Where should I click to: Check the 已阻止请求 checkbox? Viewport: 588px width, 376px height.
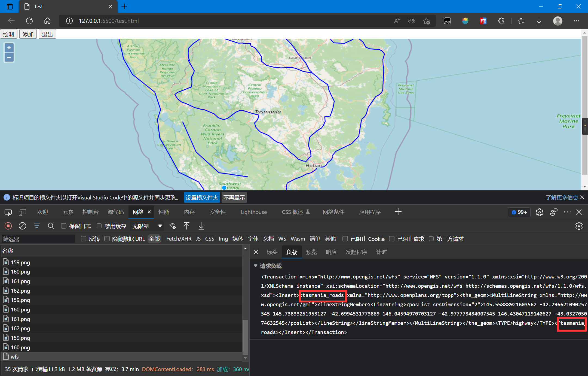tap(392, 239)
